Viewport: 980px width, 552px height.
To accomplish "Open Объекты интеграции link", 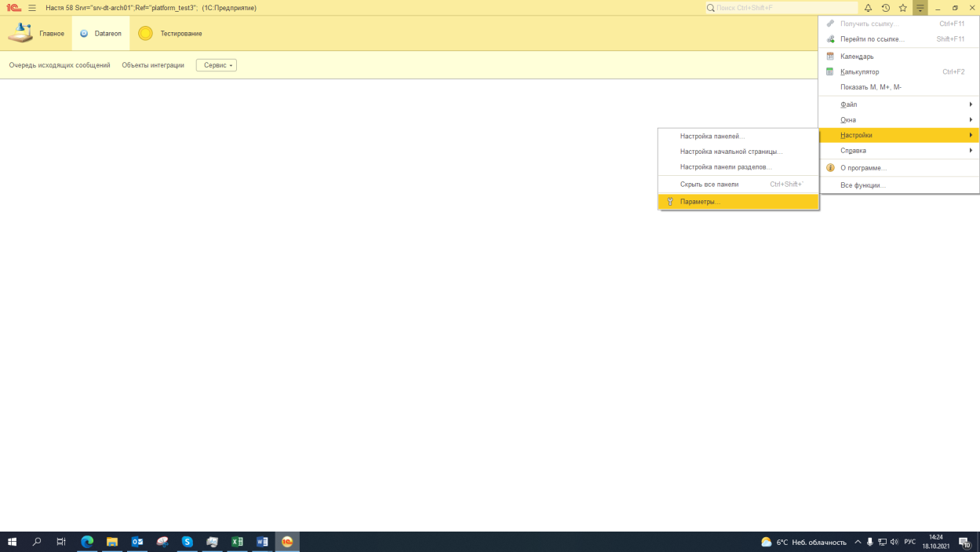I will click(153, 65).
